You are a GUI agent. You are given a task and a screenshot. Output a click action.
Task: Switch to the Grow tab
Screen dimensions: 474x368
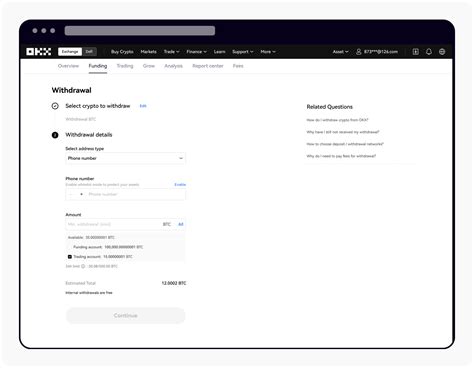[x=149, y=66]
